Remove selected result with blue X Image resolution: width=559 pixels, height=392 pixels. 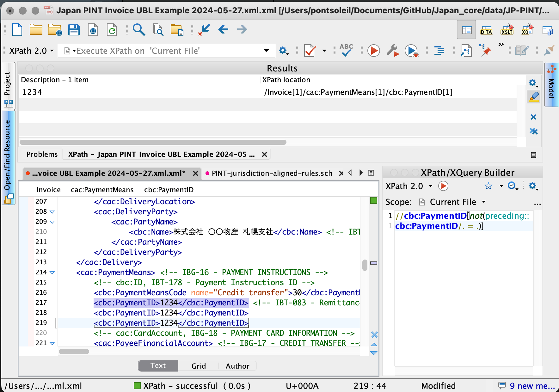point(533,117)
